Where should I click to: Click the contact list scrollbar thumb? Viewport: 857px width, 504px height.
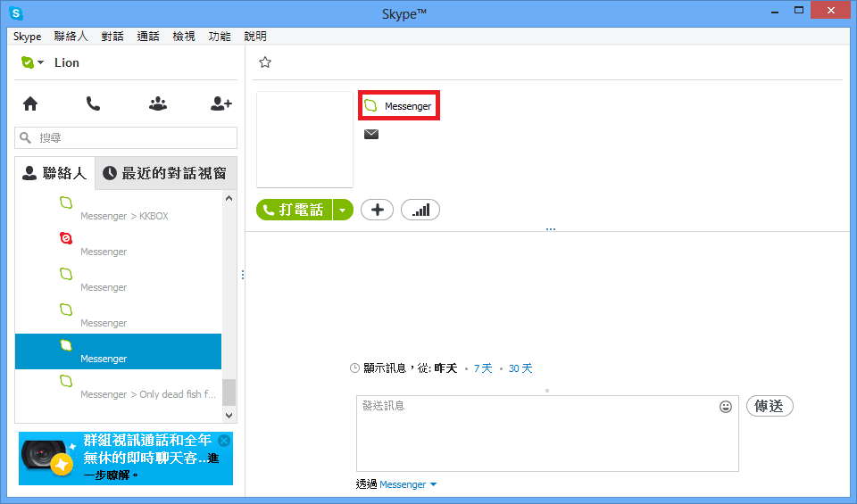(x=229, y=392)
